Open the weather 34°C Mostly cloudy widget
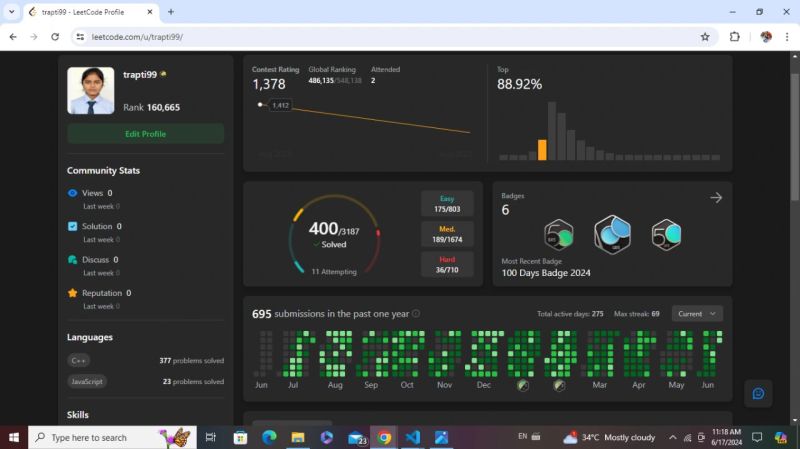800x449 pixels. (x=609, y=437)
